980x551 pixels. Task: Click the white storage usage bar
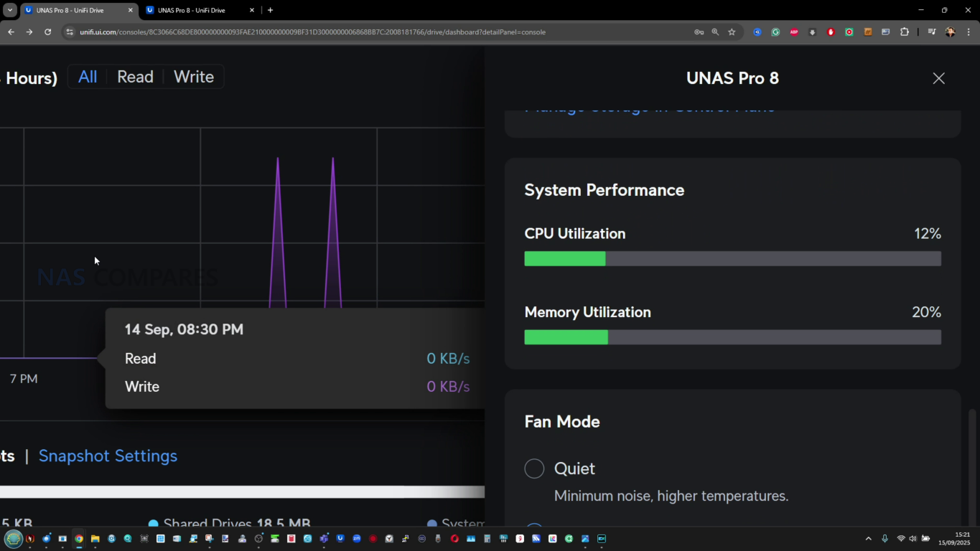click(242, 491)
